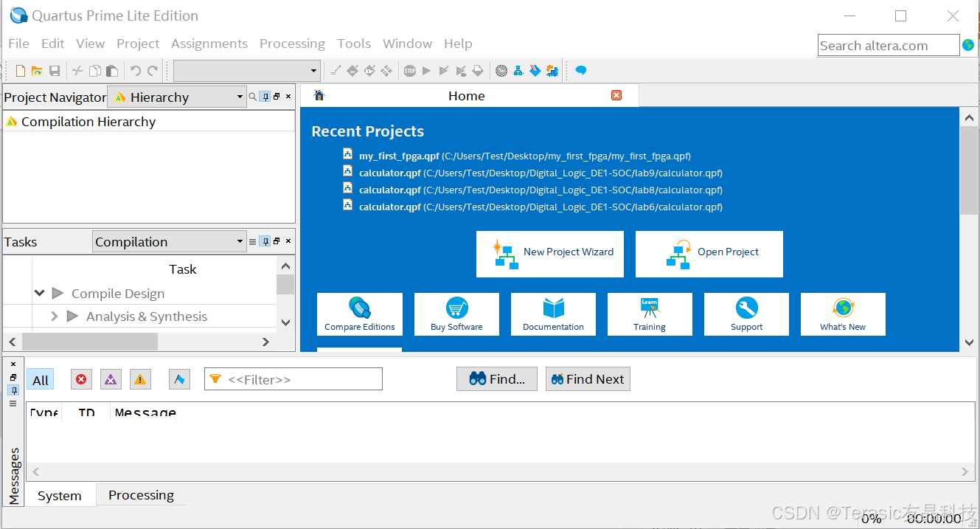Toggle the pin on Project Navigator panel
This screenshot has width=980, height=529.
pyautogui.click(x=265, y=97)
